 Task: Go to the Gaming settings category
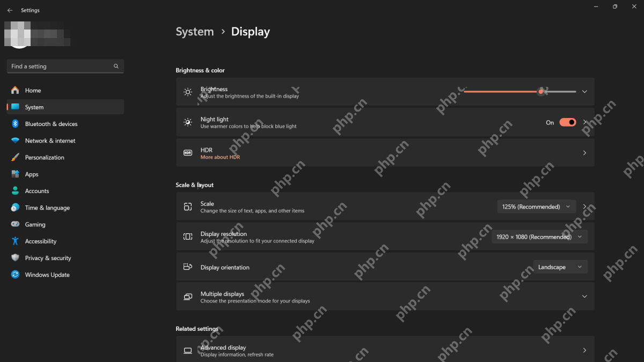(x=65, y=224)
